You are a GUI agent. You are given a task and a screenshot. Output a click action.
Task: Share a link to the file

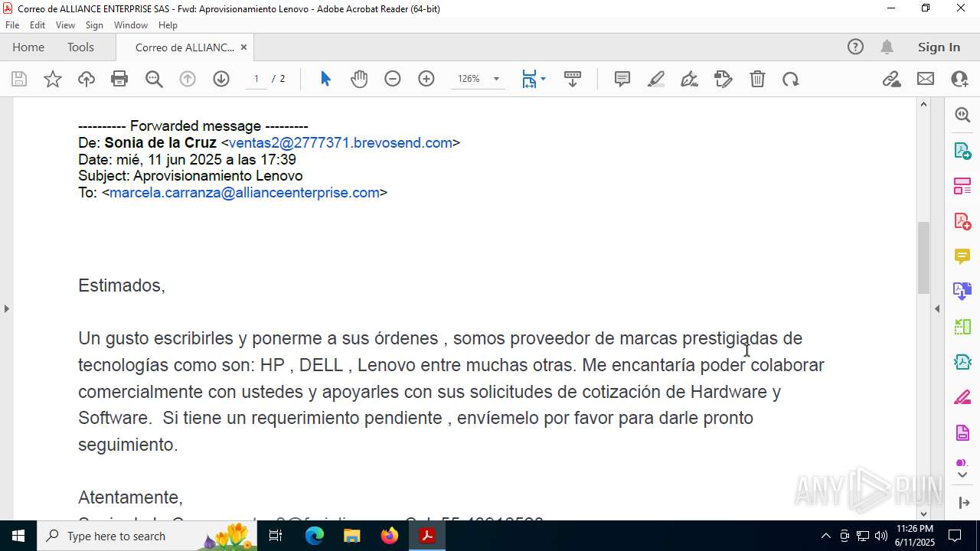pyautogui.click(x=892, y=79)
